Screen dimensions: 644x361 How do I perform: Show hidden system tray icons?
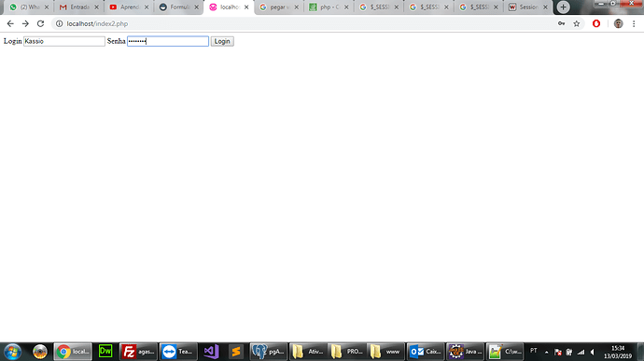546,352
